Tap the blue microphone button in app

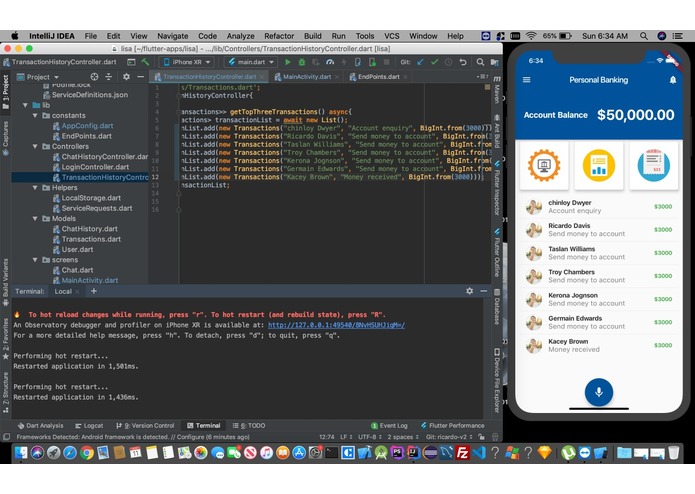(x=599, y=392)
